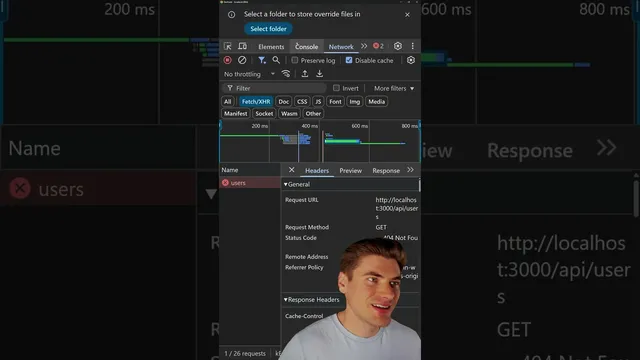Click the Select folder button
Viewport: 640px width, 360px height.
pos(268,29)
